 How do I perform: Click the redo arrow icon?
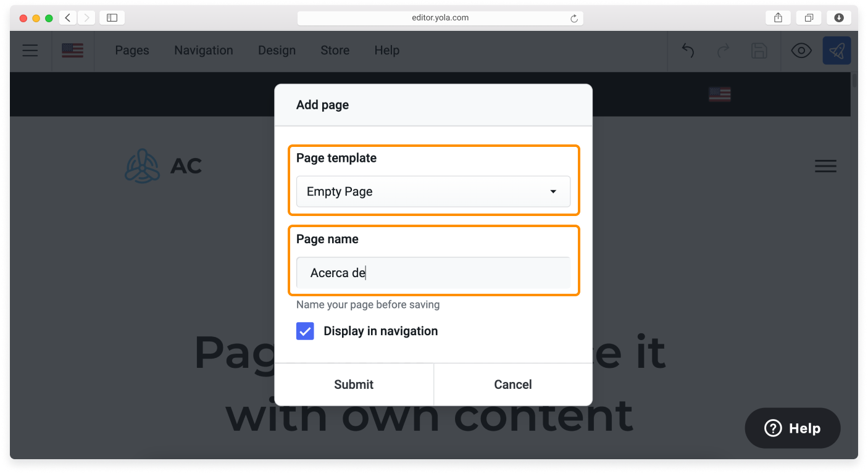pos(723,51)
